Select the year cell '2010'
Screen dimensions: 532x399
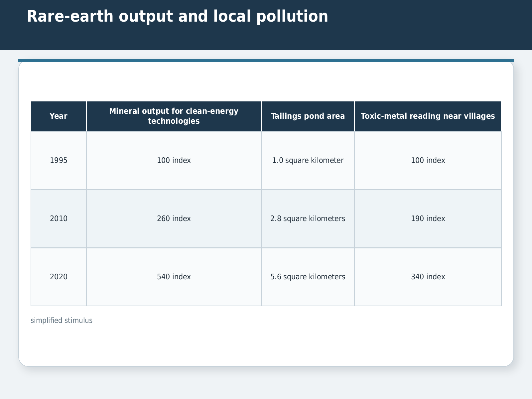pos(59,219)
